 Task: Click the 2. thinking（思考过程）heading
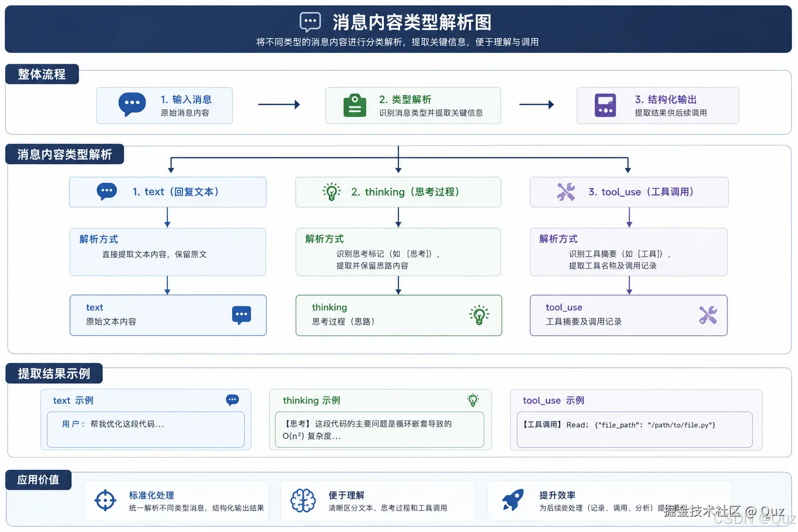[x=405, y=192]
